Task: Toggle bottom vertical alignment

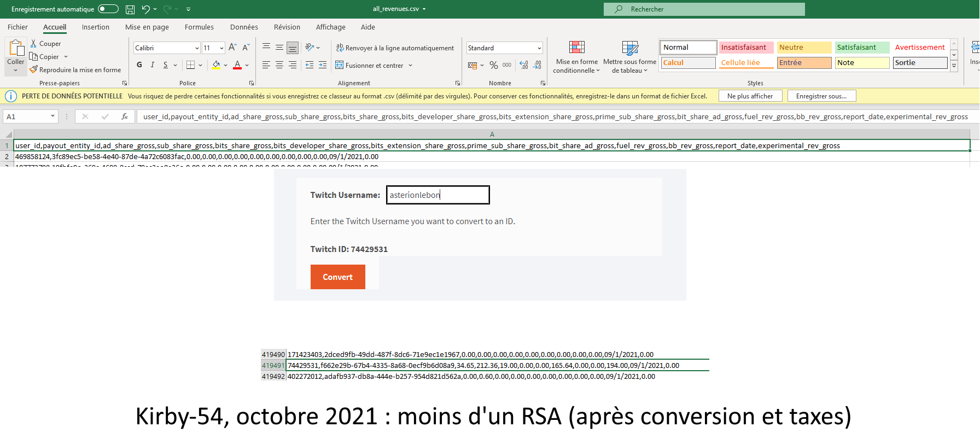Action: coord(293,48)
